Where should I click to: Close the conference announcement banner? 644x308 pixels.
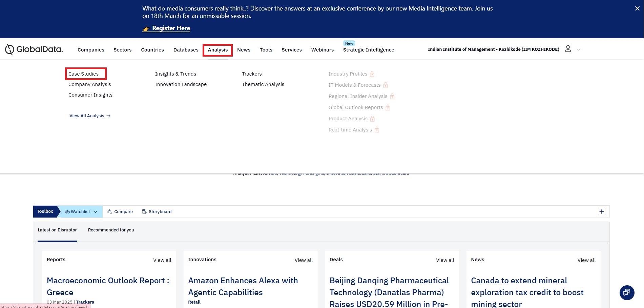pos(637,8)
